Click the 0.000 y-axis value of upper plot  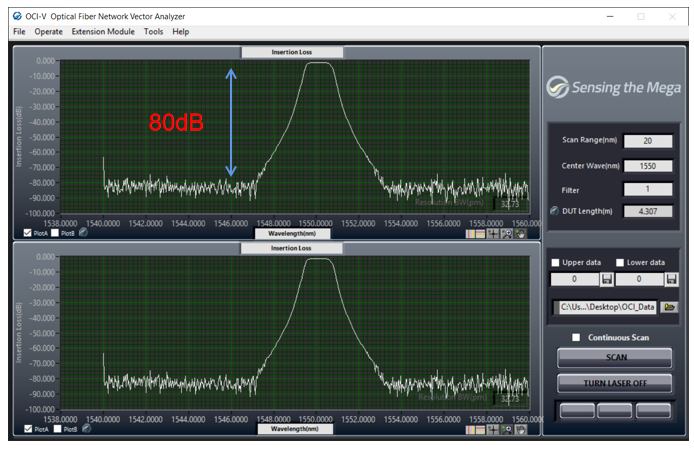coord(46,61)
